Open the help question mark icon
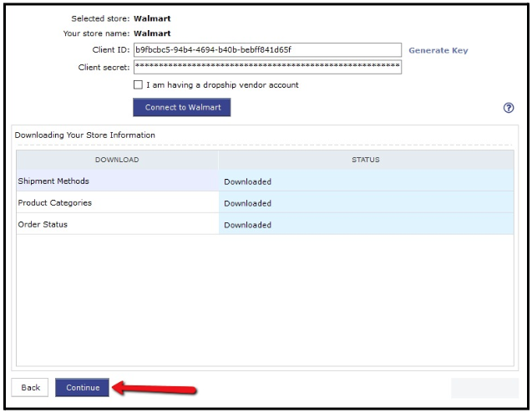532x413 pixels. pyautogui.click(x=508, y=109)
